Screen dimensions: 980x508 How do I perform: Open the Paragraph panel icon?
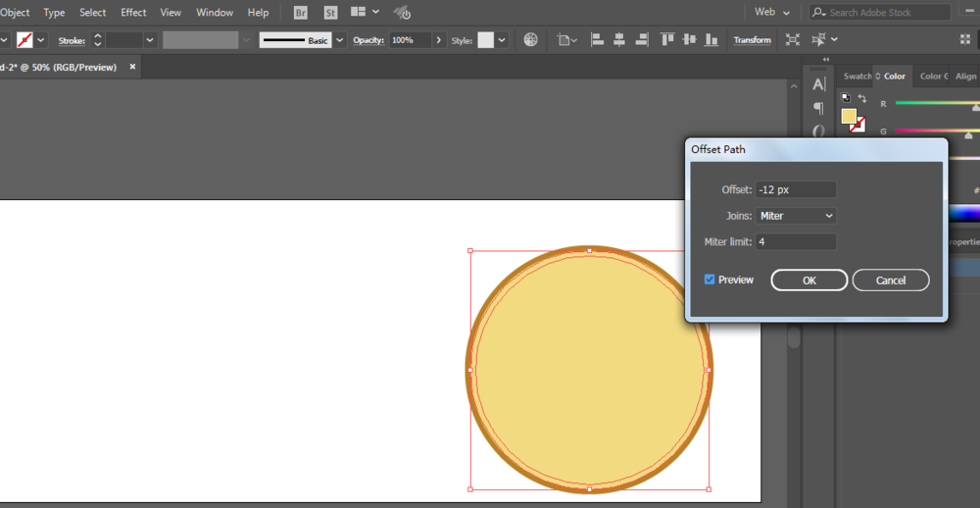tap(818, 108)
